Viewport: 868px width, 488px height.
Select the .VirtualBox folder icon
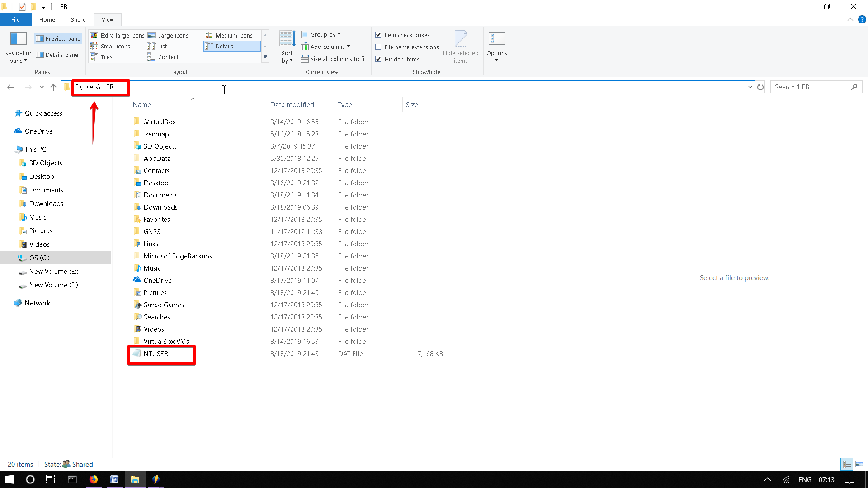coord(137,121)
